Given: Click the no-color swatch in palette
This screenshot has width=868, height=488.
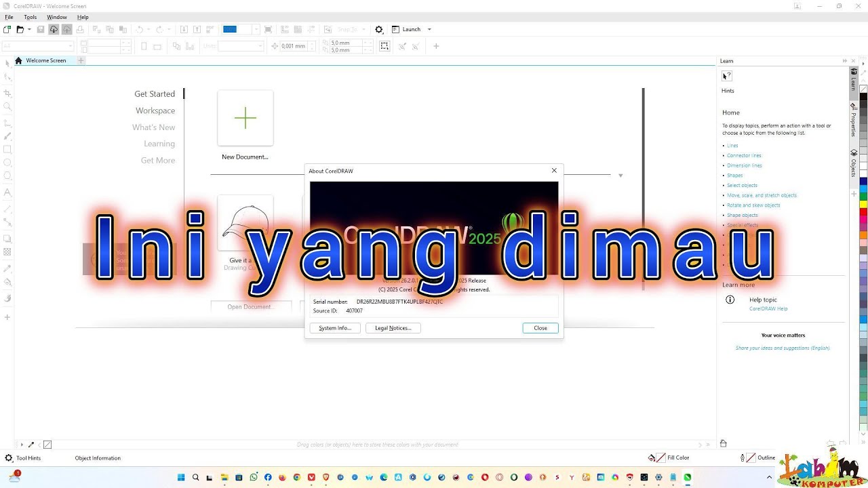Looking at the screenshot, I should (863, 89).
